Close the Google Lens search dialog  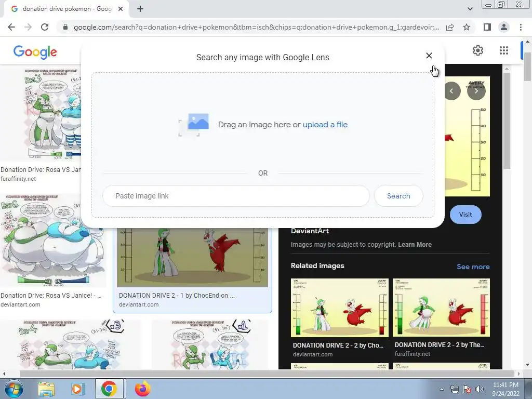point(429,56)
